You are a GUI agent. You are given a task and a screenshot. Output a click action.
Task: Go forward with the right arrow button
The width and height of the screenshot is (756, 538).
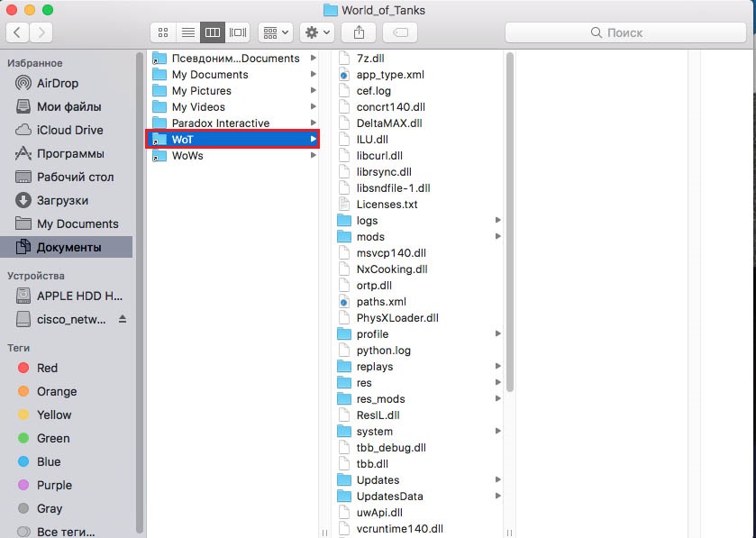point(41,32)
